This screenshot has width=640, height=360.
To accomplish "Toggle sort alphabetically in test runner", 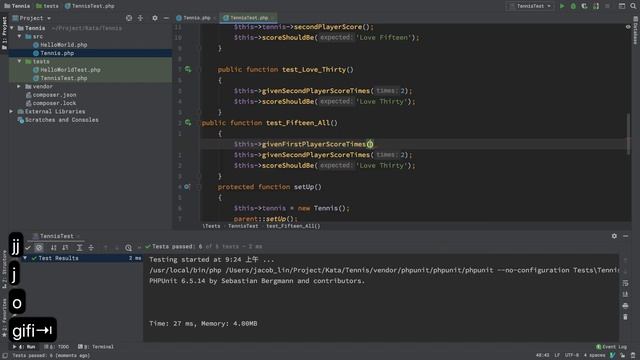I will (53, 247).
